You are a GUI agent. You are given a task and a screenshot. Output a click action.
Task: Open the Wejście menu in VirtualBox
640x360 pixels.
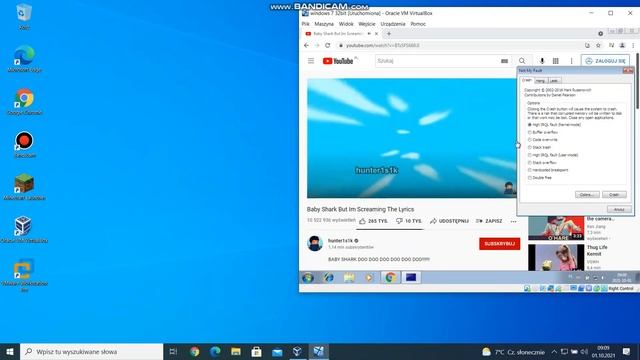(x=367, y=24)
